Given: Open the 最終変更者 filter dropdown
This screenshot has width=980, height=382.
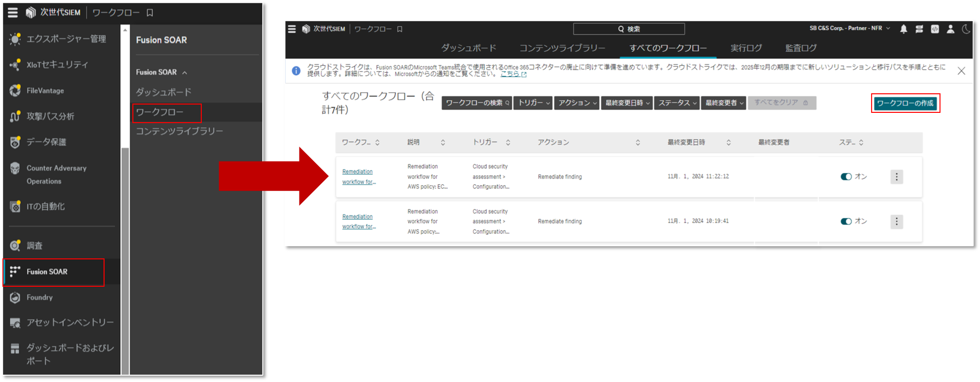Looking at the screenshot, I should point(724,103).
